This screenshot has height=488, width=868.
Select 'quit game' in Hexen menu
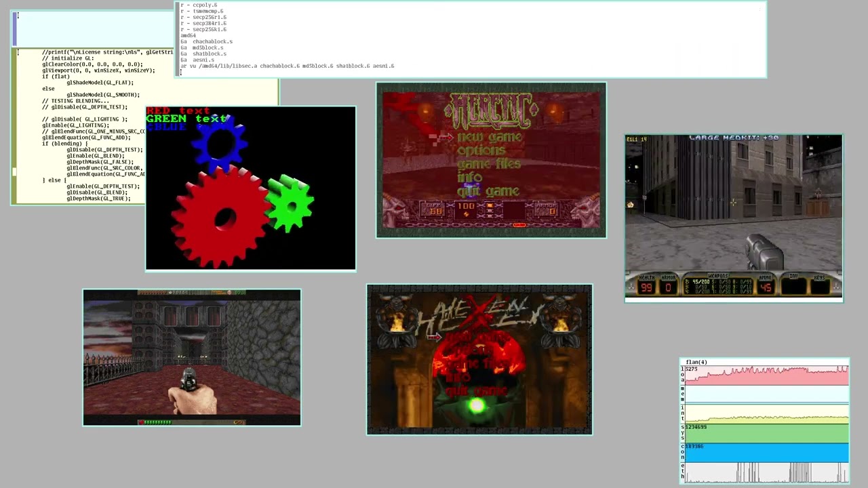476,391
